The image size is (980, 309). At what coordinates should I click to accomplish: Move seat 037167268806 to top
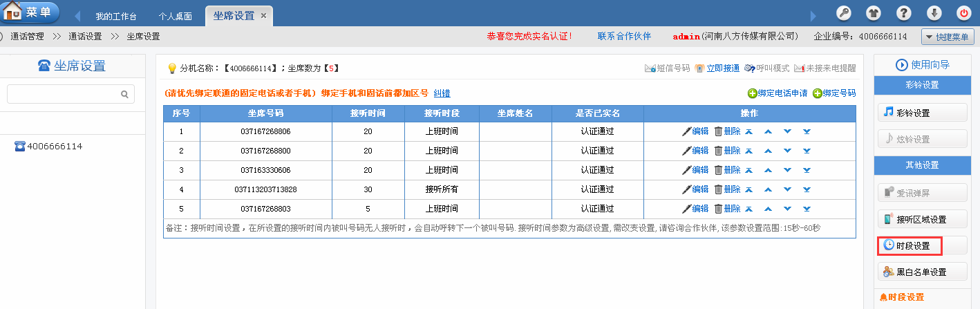tap(748, 131)
